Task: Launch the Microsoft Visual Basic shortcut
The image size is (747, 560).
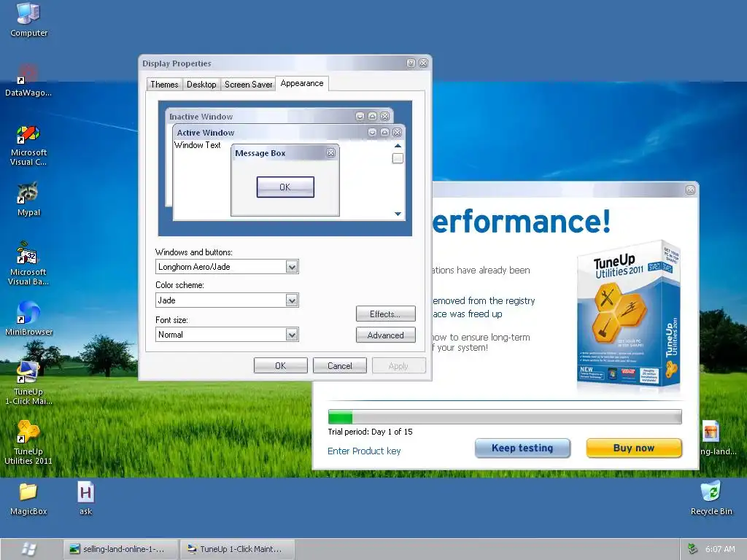Action: pos(28,263)
